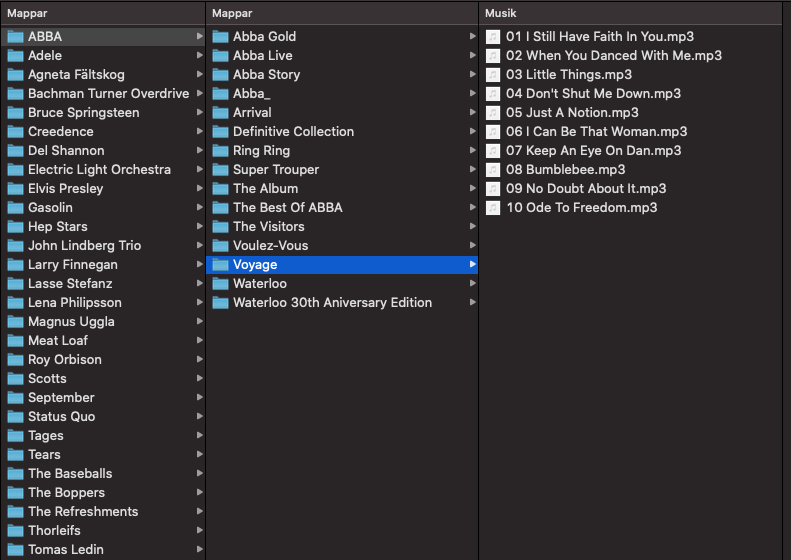Click the folder icon next to Hep Stars
Image resolution: width=791 pixels, height=560 pixels.
[15, 227]
